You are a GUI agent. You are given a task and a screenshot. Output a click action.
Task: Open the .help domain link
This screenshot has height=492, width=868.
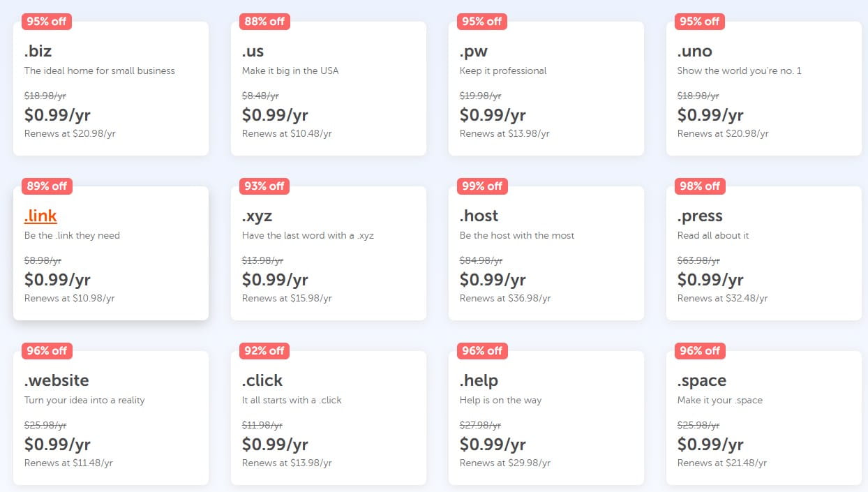pos(479,380)
